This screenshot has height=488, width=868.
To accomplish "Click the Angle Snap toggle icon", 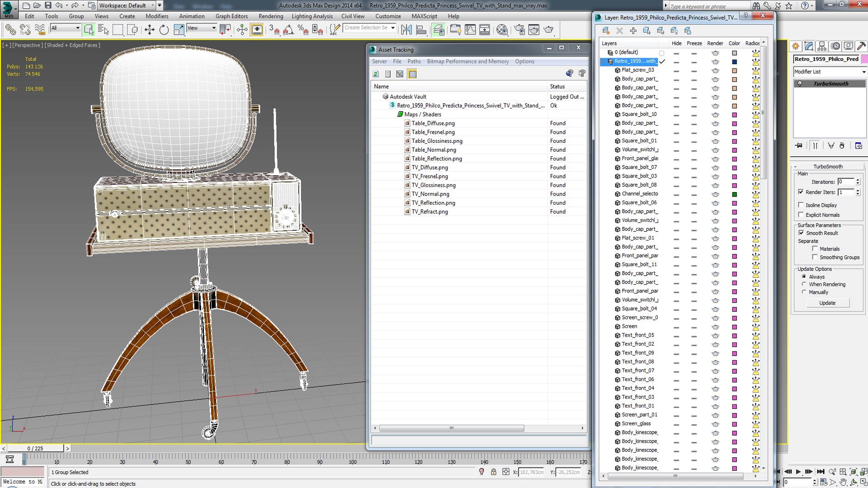I will tap(288, 30).
